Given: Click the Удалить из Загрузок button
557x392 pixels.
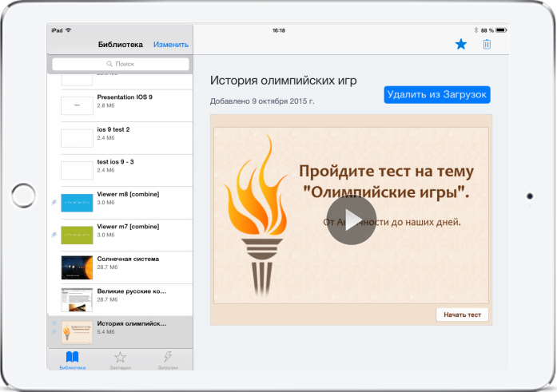Looking at the screenshot, I should pos(437,95).
